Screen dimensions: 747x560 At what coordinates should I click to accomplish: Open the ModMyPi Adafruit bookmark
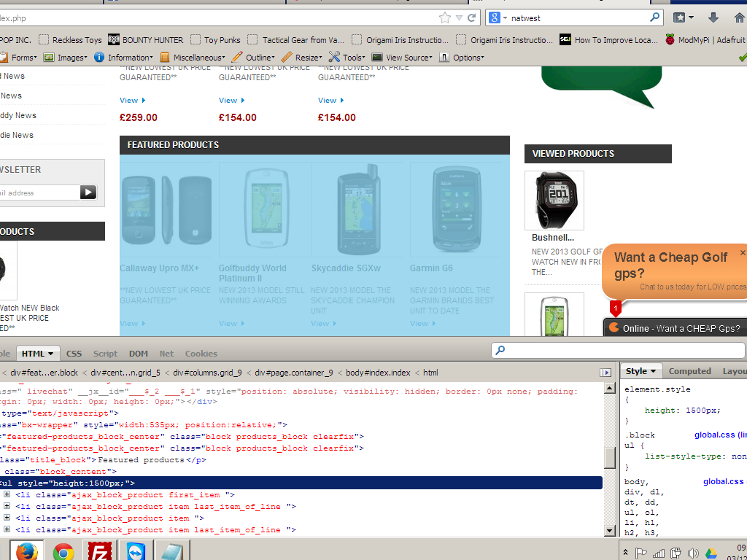[x=705, y=40]
